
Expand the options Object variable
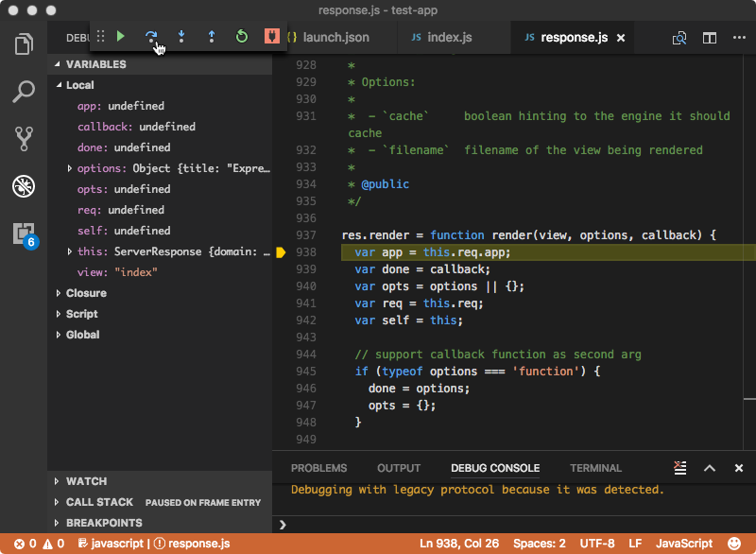point(69,168)
